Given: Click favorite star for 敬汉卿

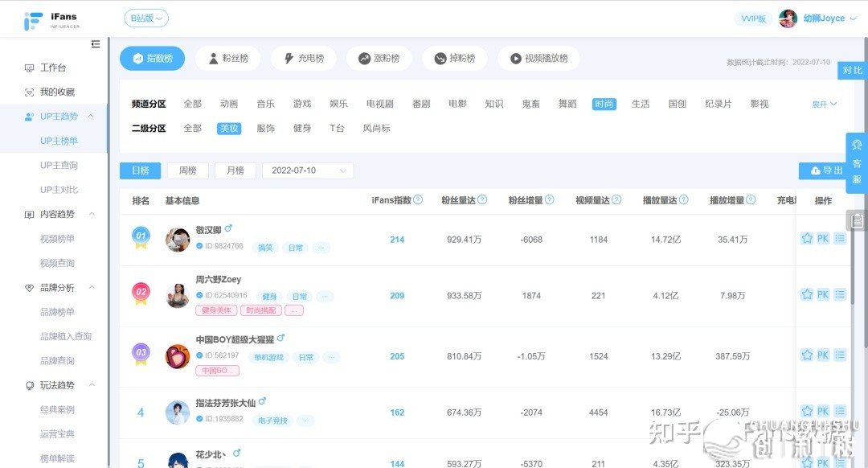Looking at the screenshot, I should [807, 239].
